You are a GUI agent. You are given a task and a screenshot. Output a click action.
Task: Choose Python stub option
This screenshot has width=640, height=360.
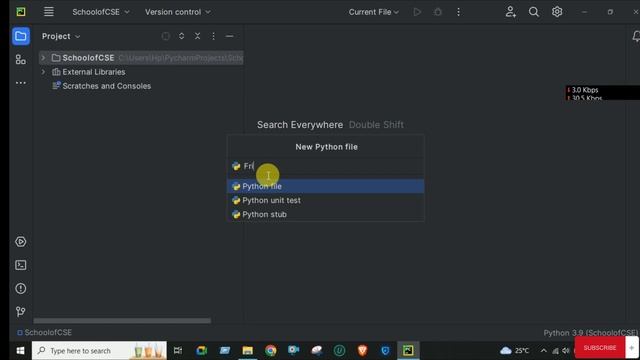pos(326,214)
